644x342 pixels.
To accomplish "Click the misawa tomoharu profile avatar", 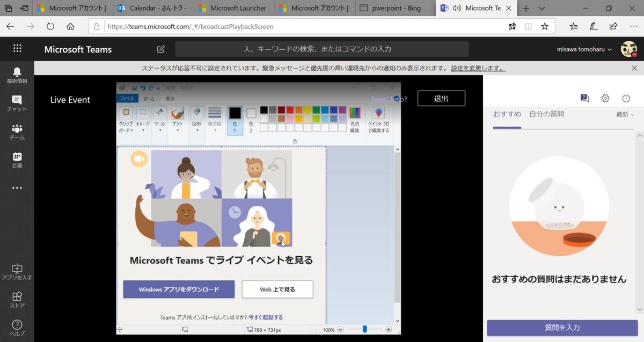I will point(628,49).
